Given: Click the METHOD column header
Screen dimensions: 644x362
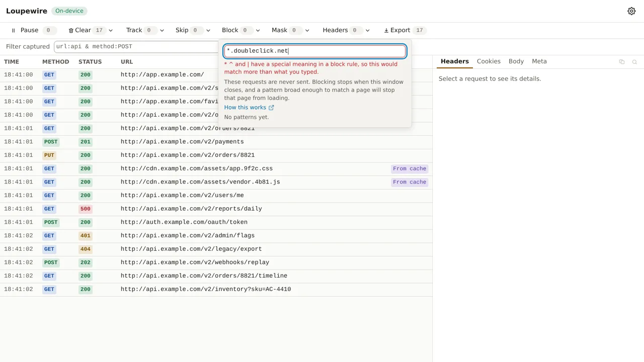Looking at the screenshot, I should point(55,62).
